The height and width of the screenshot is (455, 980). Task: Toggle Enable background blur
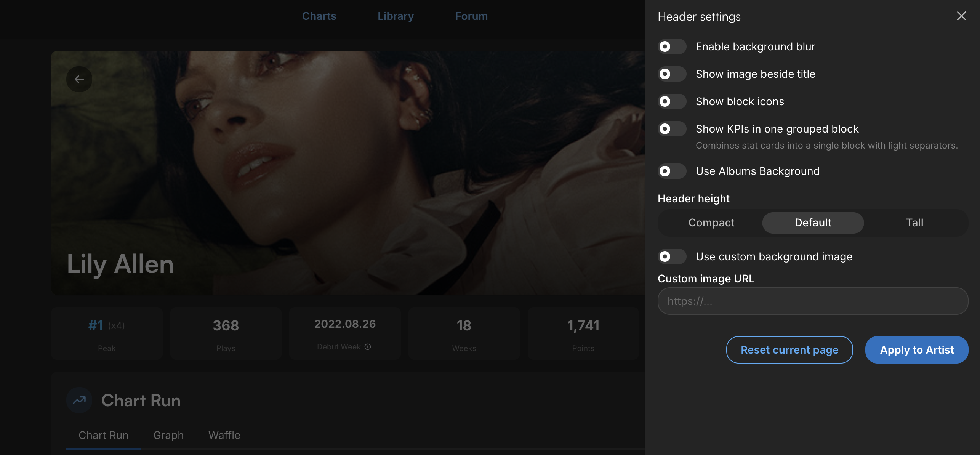672,46
